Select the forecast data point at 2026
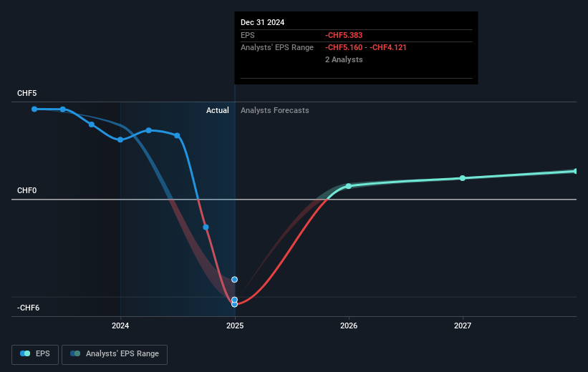 click(x=348, y=186)
